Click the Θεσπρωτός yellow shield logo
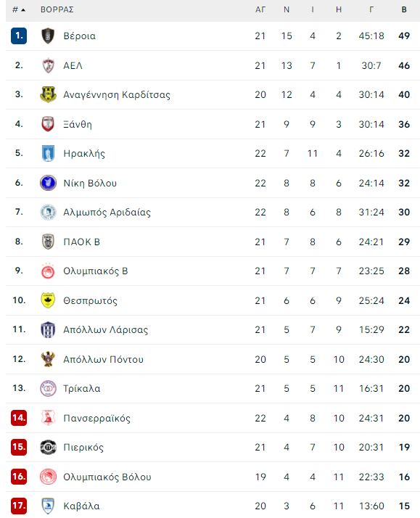Screen dimensions: 420x518 point(48,300)
